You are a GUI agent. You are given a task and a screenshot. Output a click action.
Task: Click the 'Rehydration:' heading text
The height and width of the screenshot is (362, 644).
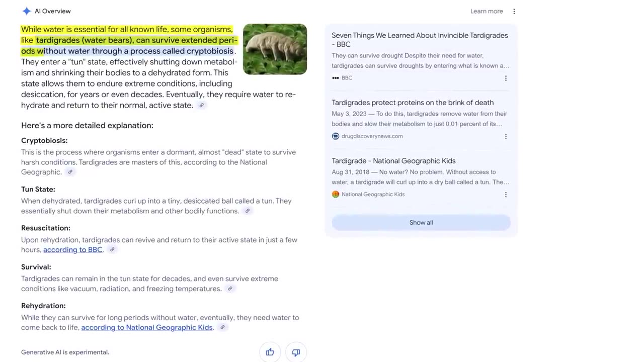tap(43, 306)
